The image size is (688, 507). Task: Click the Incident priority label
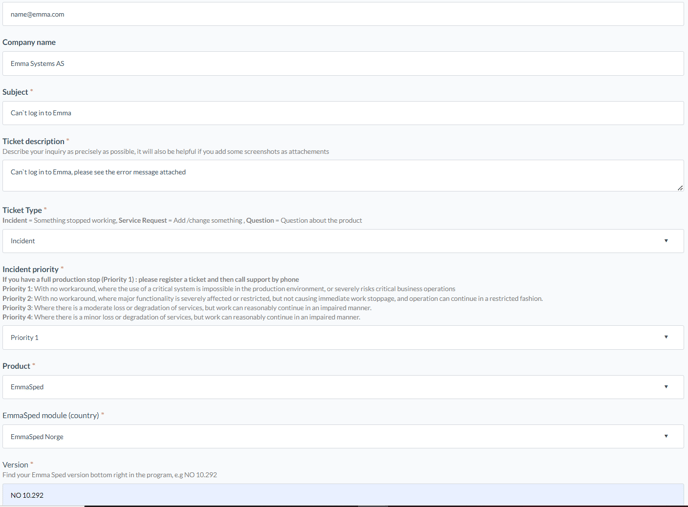click(x=30, y=269)
